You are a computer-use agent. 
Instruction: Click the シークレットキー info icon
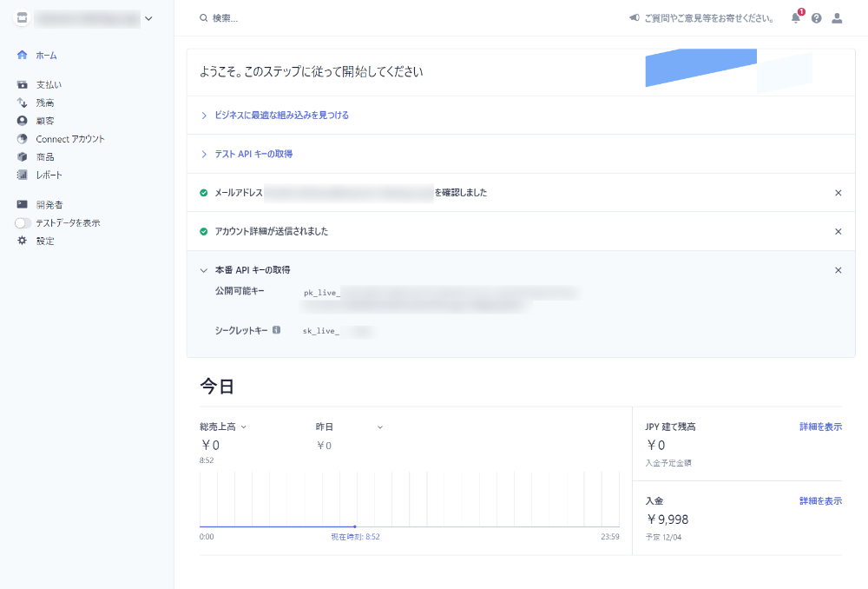coord(276,330)
